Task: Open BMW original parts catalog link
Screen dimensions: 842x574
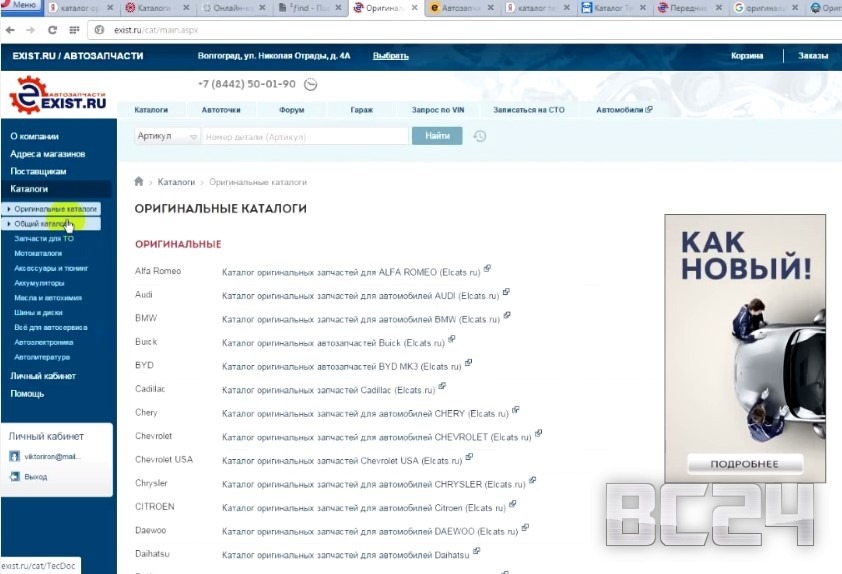Action: 360,319
